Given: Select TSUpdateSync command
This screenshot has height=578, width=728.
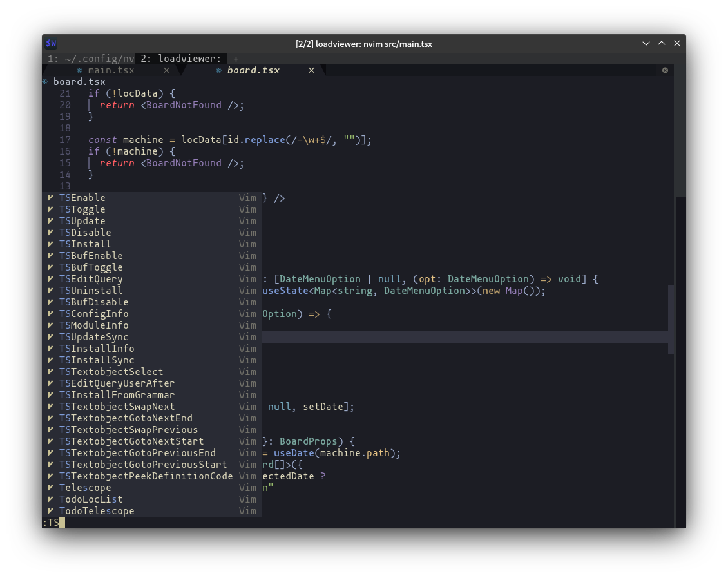Looking at the screenshot, I should click(152, 337).
